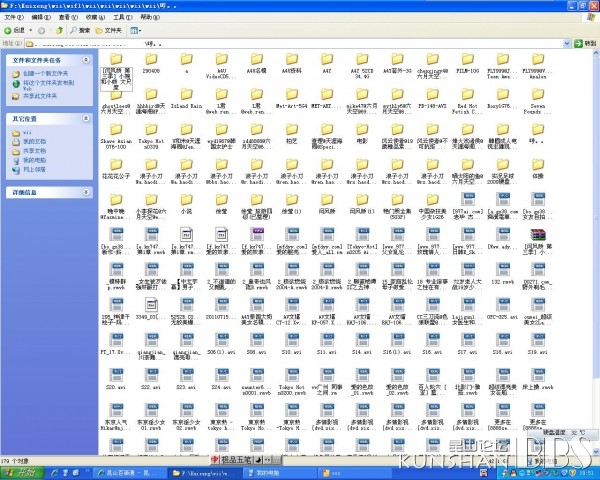Select the S08.avi video file

point(257,344)
